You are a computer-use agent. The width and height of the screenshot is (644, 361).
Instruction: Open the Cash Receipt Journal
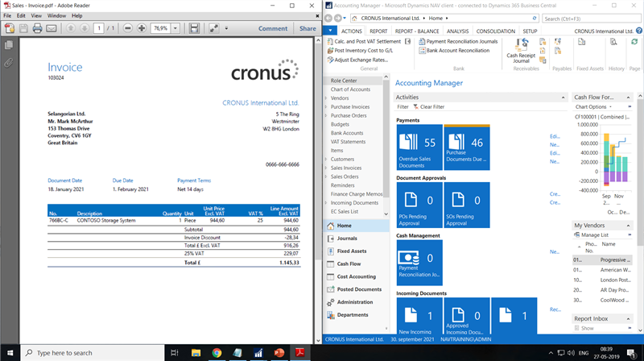pos(521,51)
